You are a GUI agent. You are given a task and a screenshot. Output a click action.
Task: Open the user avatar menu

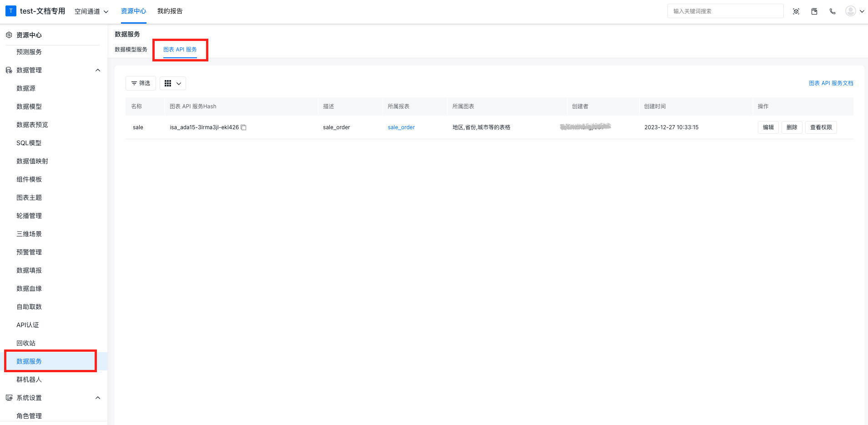(x=850, y=11)
